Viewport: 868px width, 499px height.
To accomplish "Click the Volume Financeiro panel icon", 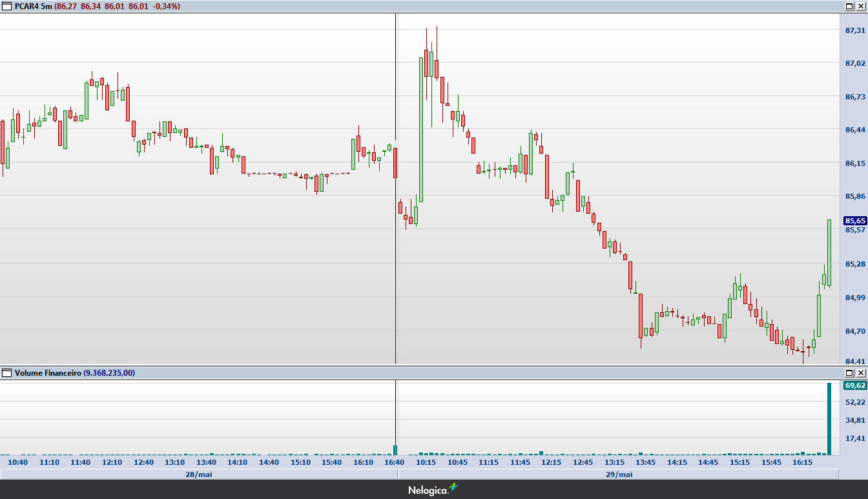I will (x=7, y=373).
